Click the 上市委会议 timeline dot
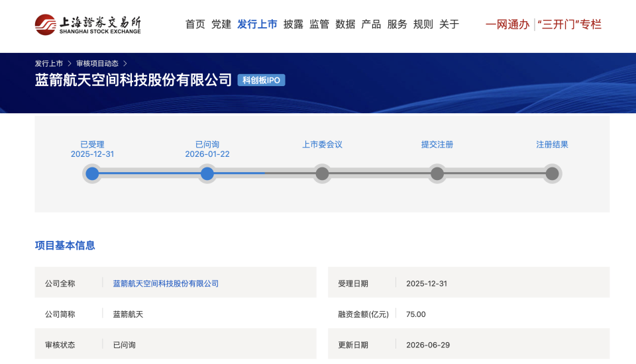636x364 pixels. tap(322, 174)
